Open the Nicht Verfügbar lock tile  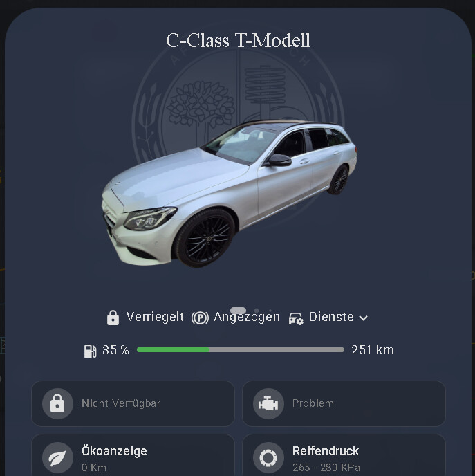tap(133, 403)
